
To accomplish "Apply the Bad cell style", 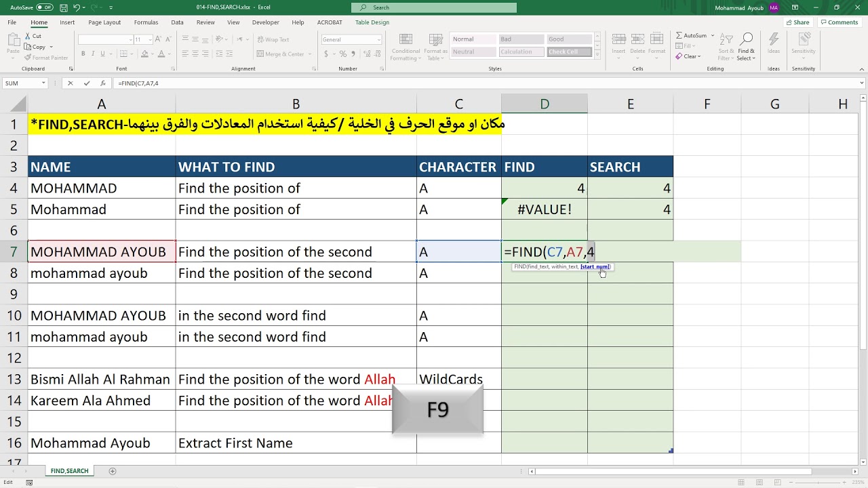I will tap(520, 39).
